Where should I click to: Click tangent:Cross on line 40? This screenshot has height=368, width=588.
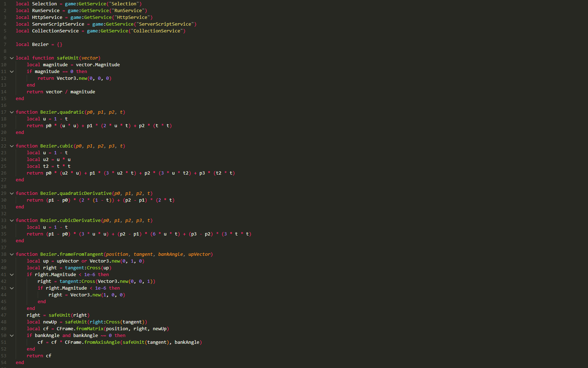tap(83, 268)
